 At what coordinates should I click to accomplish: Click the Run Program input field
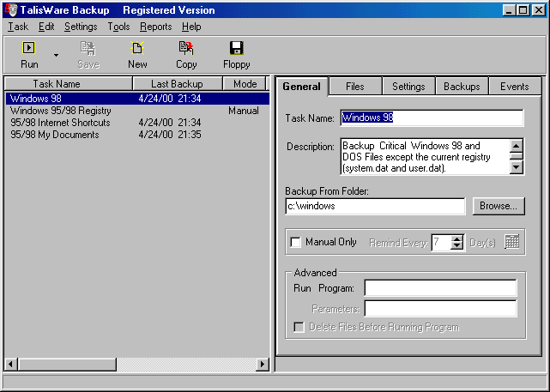click(x=440, y=288)
